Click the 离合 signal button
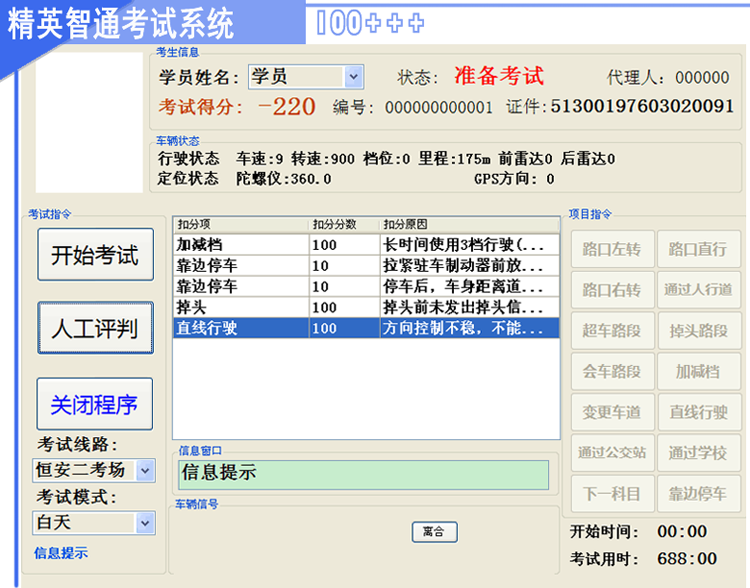This screenshot has height=588, width=750. click(x=434, y=532)
